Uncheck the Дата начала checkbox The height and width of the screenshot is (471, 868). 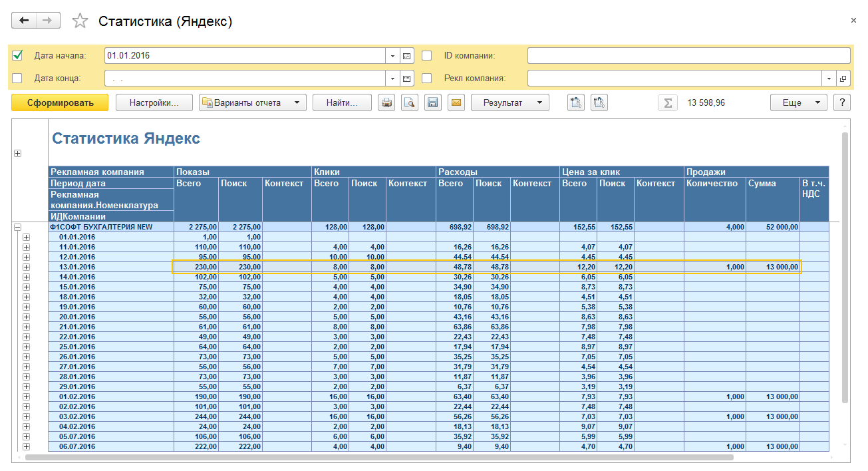17,55
